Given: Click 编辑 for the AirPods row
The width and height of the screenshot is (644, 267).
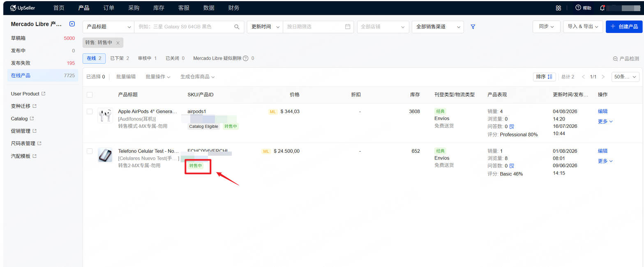Looking at the screenshot, I should click(602, 111).
